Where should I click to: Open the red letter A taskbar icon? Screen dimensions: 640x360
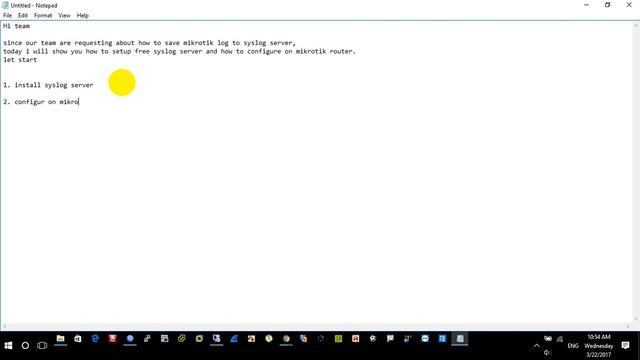(x=356, y=339)
